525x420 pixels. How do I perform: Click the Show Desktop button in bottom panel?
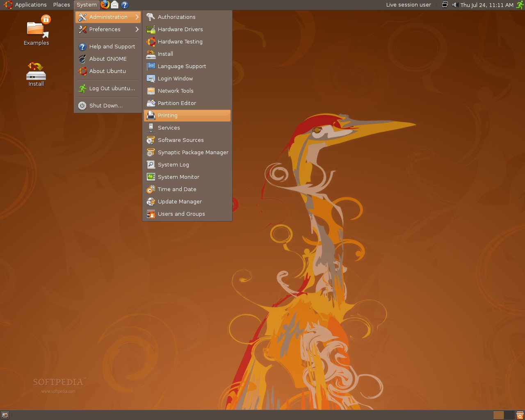5,415
